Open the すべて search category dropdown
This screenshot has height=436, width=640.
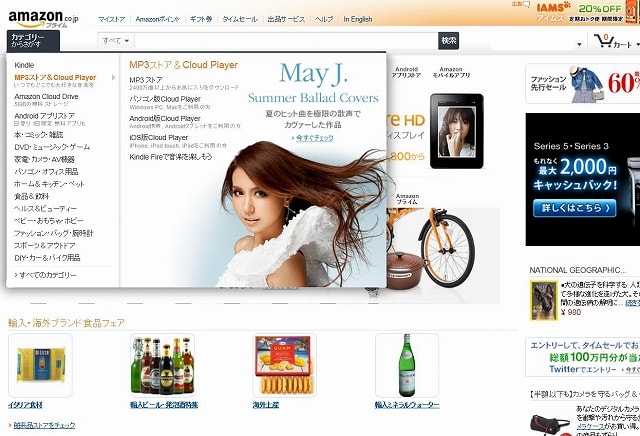point(116,41)
